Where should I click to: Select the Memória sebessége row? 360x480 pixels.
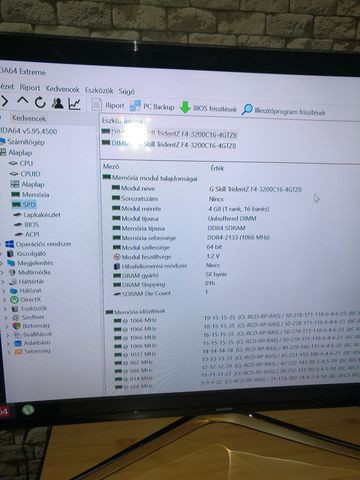tap(191, 238)
